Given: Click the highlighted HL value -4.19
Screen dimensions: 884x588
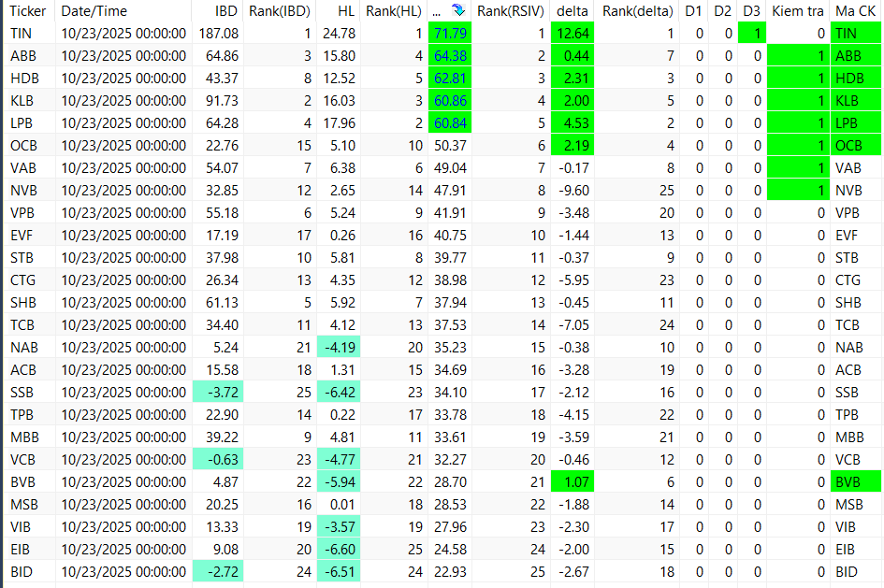Looking at the screenshot, I should click(x=339, y=348).
